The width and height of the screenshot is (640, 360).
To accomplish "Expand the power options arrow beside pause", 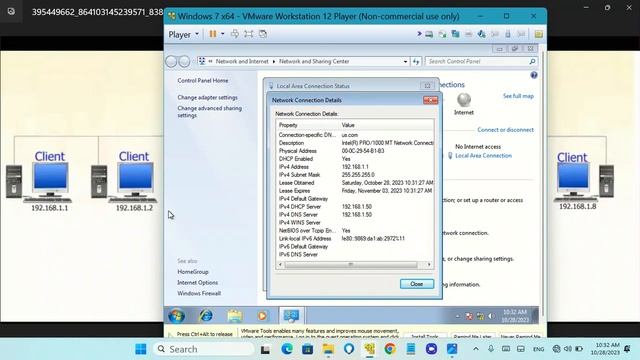I will pyautogui.click(x=222, y=34).
